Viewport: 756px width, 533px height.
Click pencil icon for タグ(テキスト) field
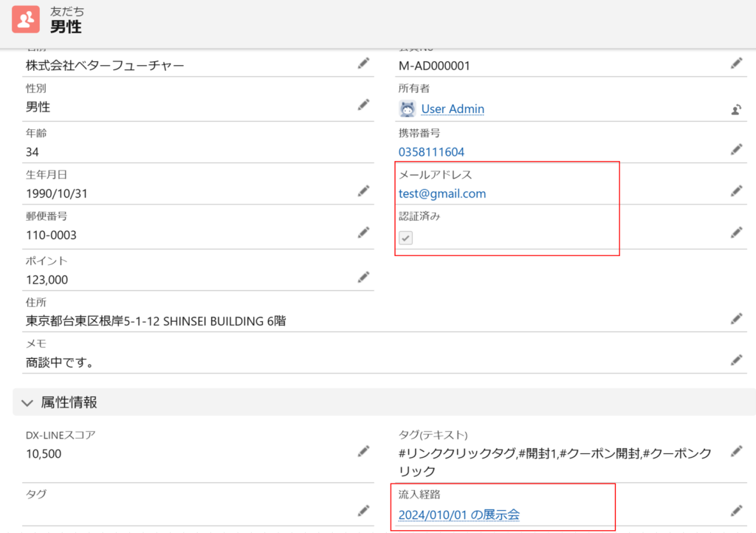[736, 451]
